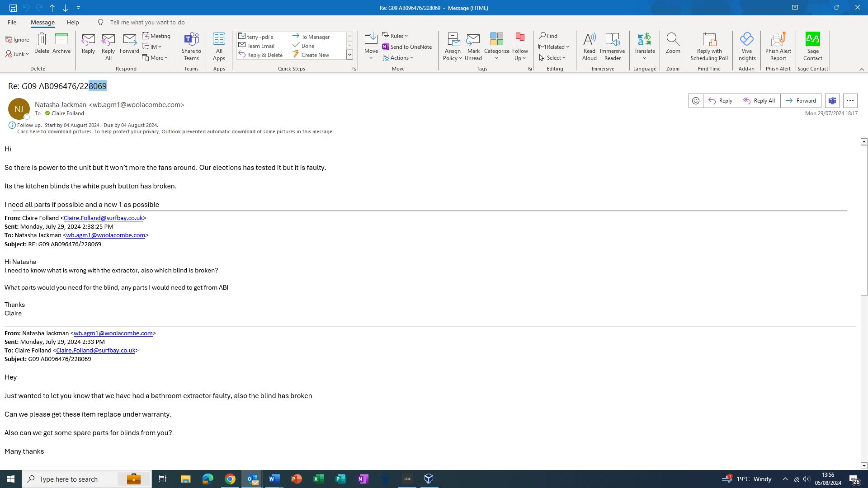Image resolution: width=868 pixels, height=488 pixels.
Task: Switch to the Help tab
Action: tap(73, 22)
